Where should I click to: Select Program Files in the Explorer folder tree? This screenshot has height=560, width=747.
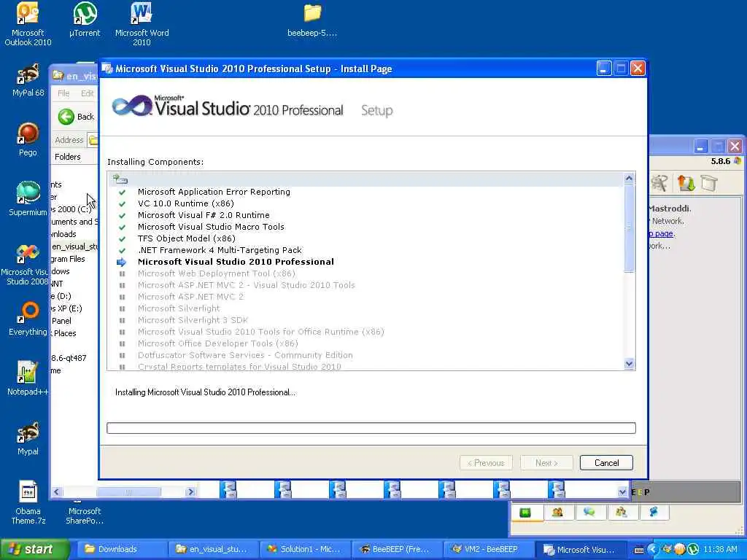[68, 259]
